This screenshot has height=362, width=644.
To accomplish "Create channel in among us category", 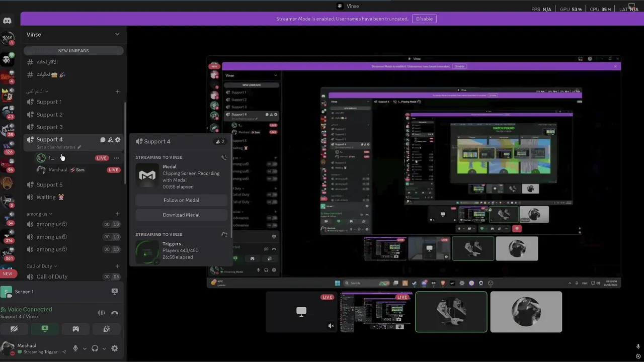I will click(118, 214).
